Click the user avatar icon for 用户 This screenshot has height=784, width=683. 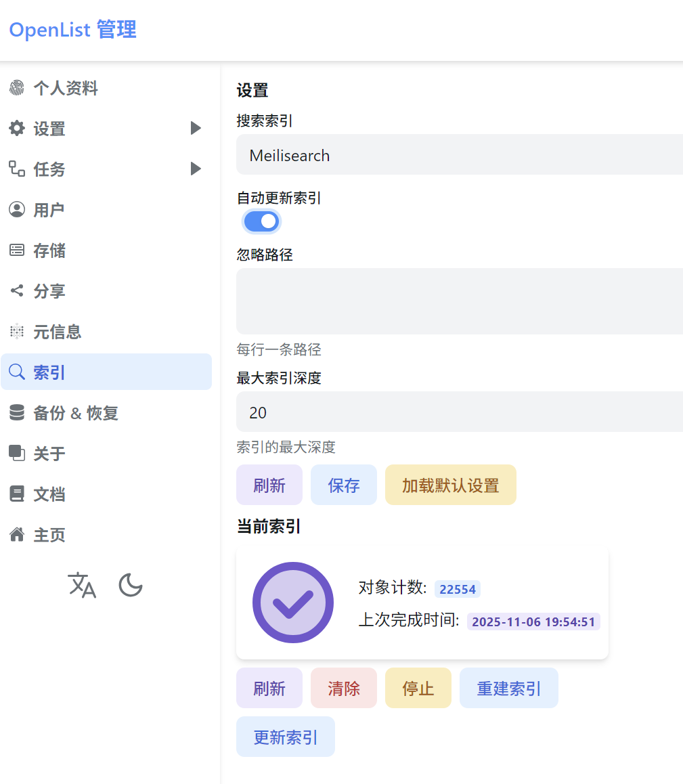(x=16, y=210)
